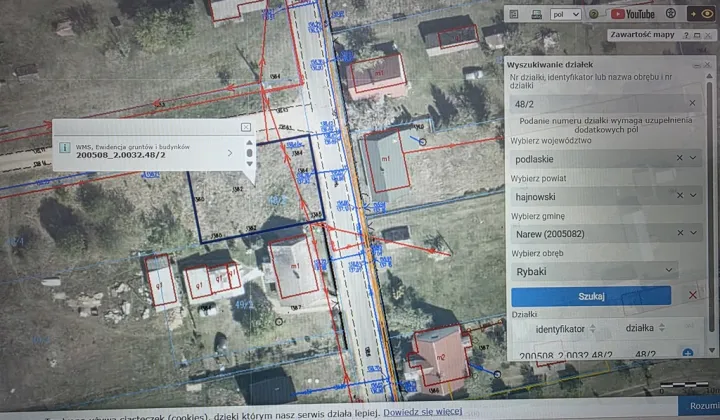The image size is (720, 420).
Task: Click the print map icon
Action: pos(536,14)
